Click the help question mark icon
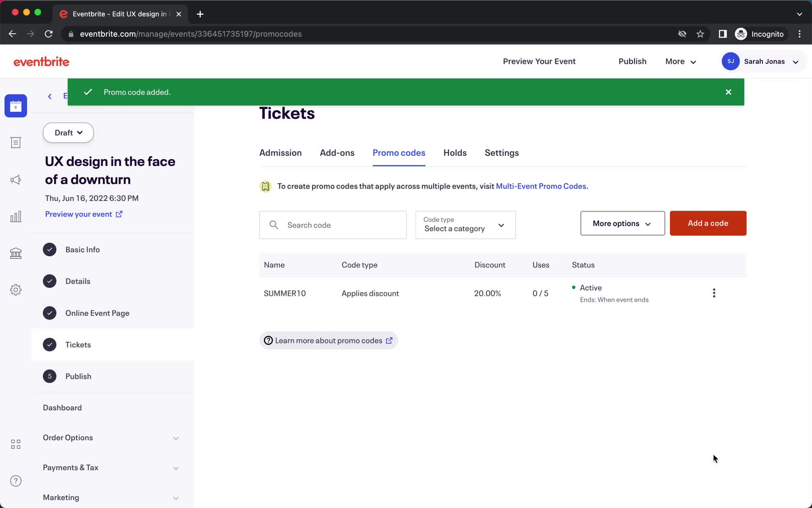 pyautogui.click(x=15, y=481)
